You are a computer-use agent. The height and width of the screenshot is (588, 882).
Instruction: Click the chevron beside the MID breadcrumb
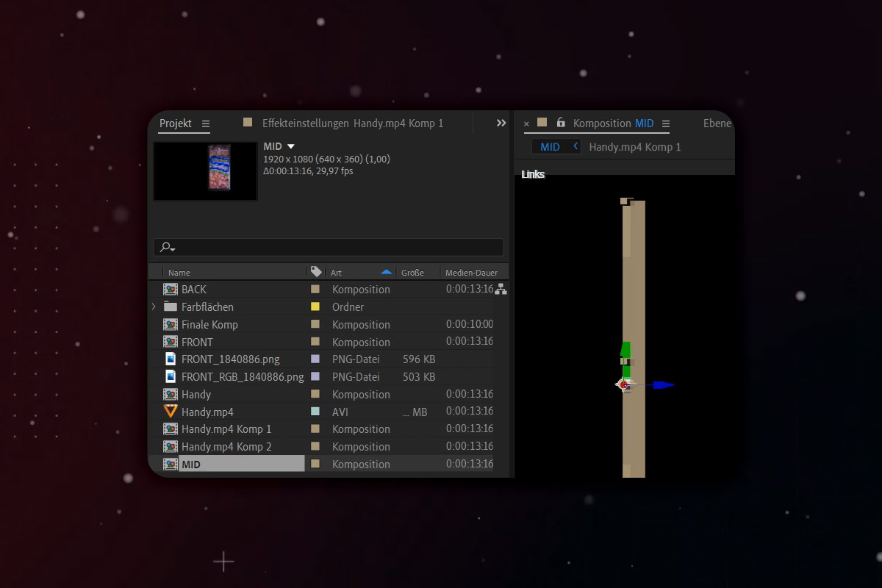tap(576, 147)
